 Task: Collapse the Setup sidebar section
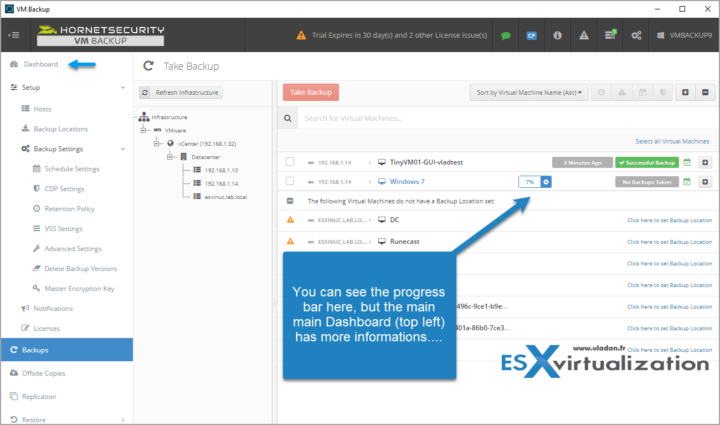pos(122,87)
